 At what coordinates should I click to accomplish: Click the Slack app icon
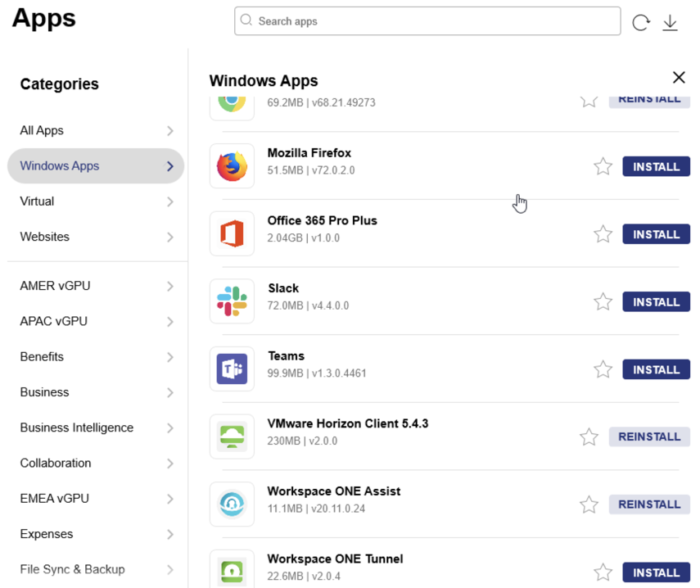point(232,301)
